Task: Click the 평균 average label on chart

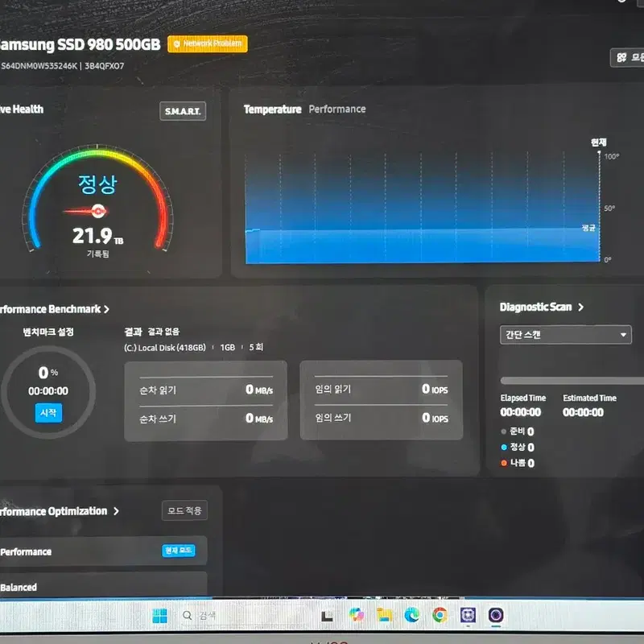Action: 588,228
